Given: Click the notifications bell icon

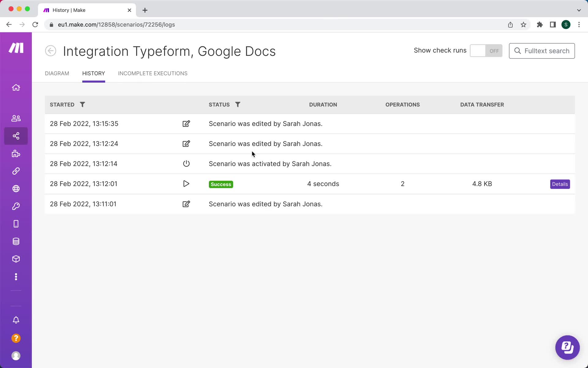Looking at the screenshot, I should (16, 320).
